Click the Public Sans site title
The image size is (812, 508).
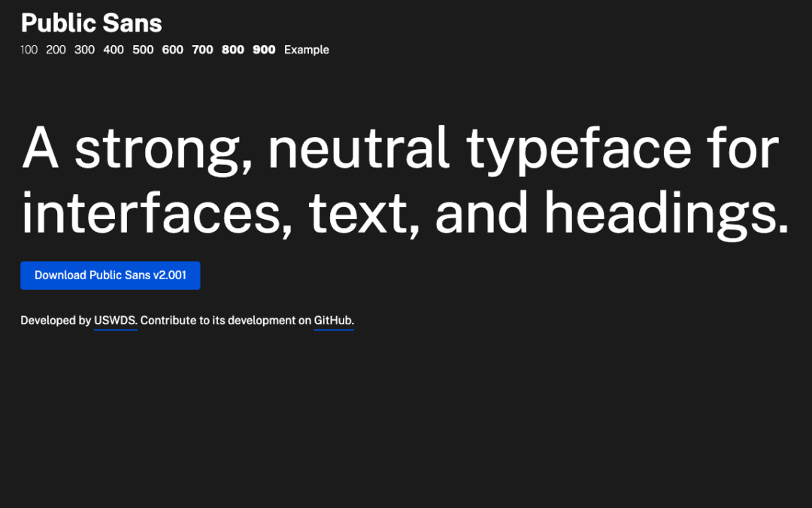click(x=91, y=23)
